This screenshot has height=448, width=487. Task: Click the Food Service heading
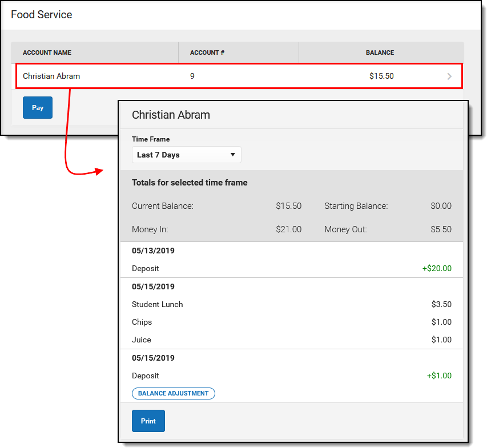click(41, 15)
